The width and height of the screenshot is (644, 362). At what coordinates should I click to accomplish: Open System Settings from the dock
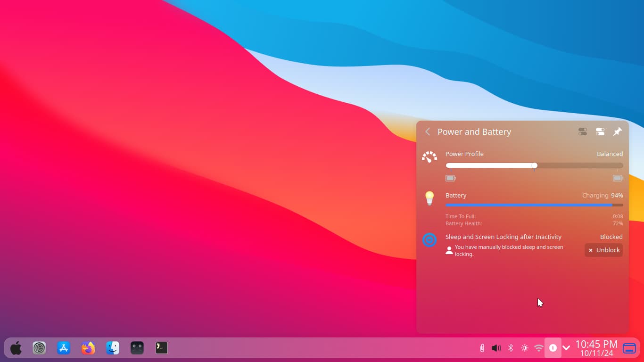[x=39, y=348]
